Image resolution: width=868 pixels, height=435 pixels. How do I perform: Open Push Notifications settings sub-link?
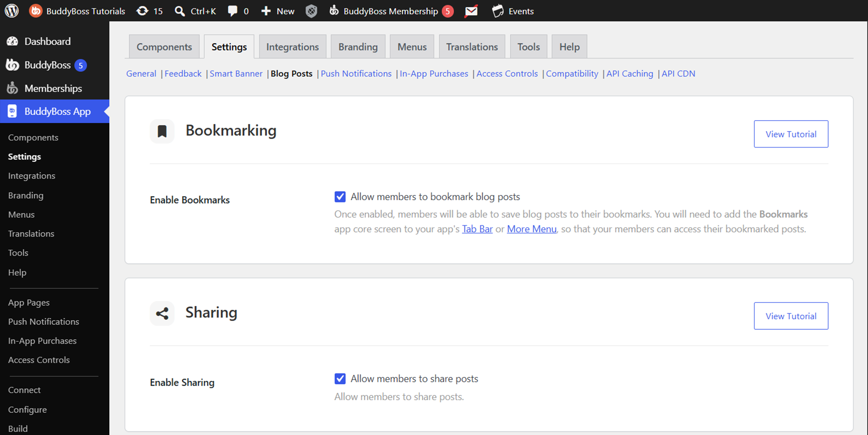[x=356, y=73]
